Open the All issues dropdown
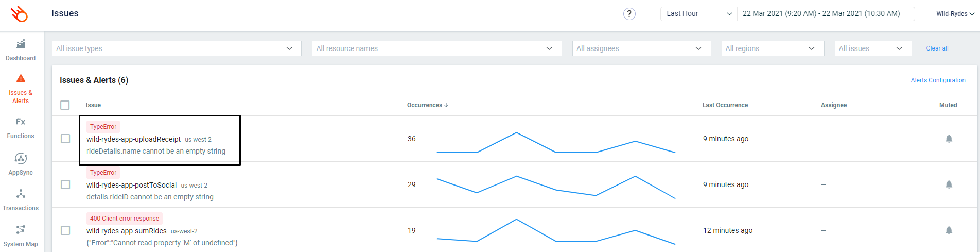Viewport: 980px width, 252px height. pyautogui.click(x=873, y=48)
